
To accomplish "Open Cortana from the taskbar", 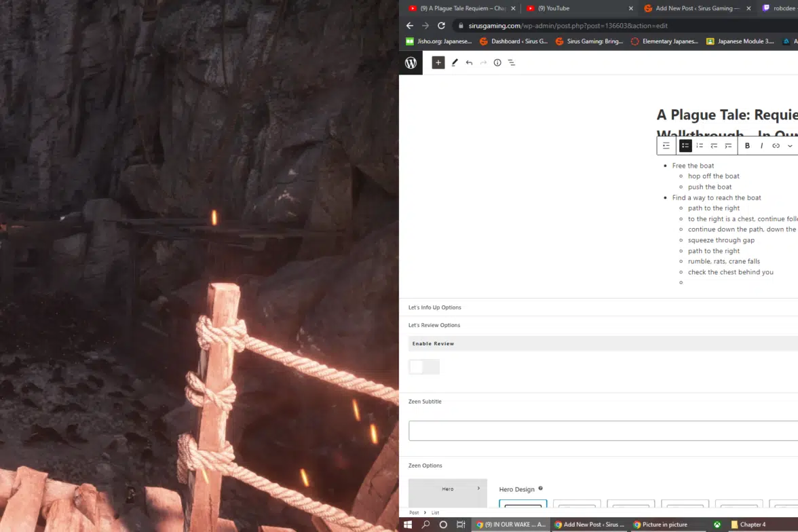I will coord(443,525).
